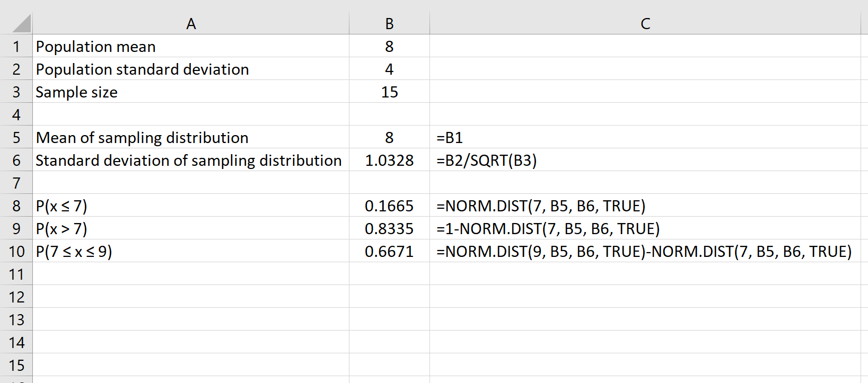The height and width of the screenshot is (383, 868).
Task: Select cell with value 0.1665
Action: pos(389,206)
